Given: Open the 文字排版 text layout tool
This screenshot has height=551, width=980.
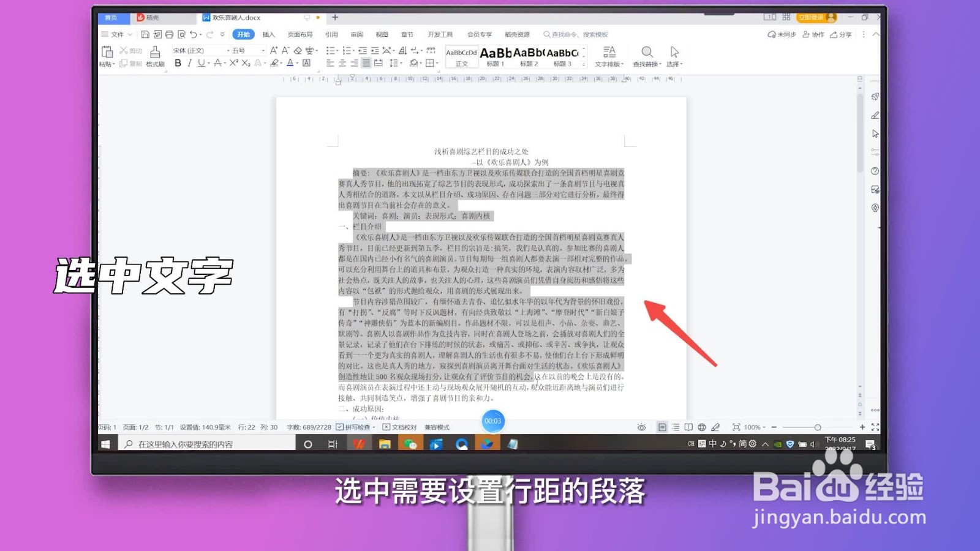Looking at the screenshot, I should [608, 55].
